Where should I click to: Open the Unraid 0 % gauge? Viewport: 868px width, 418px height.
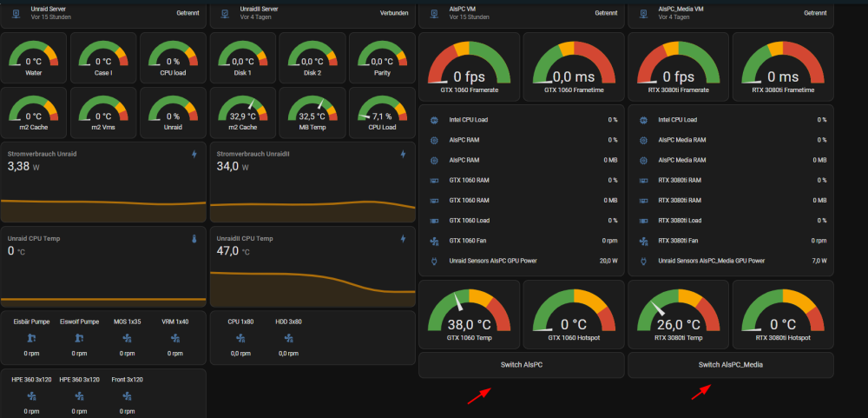[x=174, y=113]
